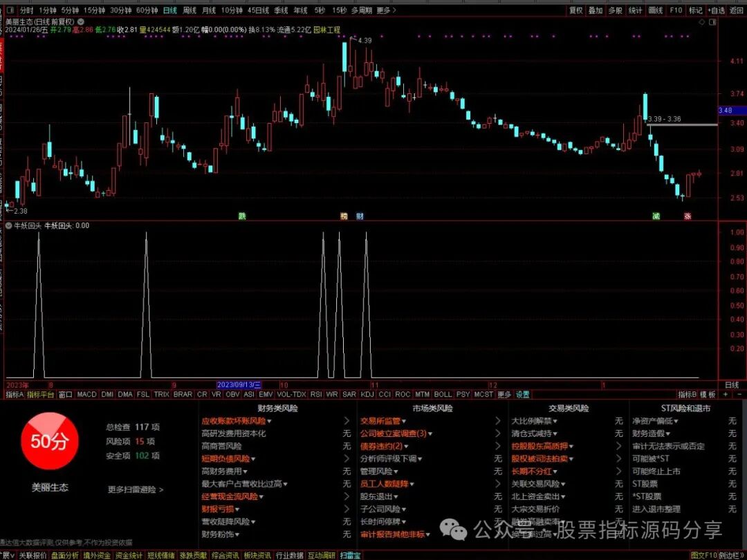
Task: Open arrow beside 控股股东高质押
Action: pos(619,446)
